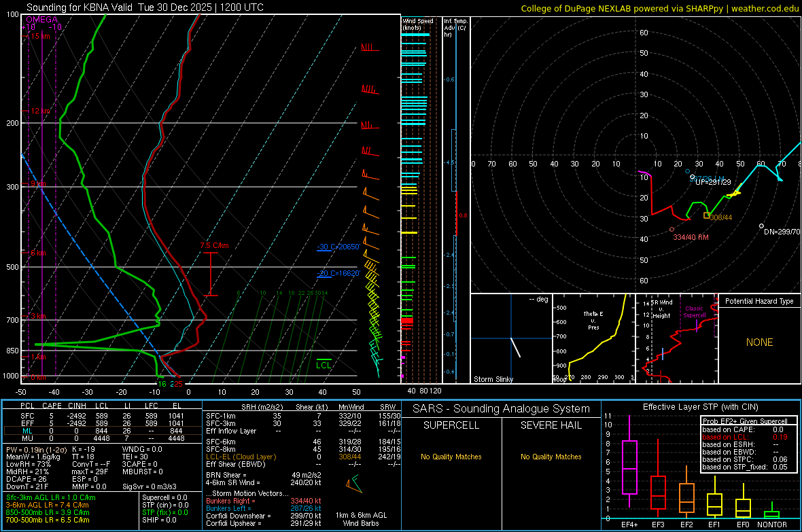This screenshot has width=802, height=532.
Task: Click the Corfidi downshear DN marker circle
Action: click(762, 226)
